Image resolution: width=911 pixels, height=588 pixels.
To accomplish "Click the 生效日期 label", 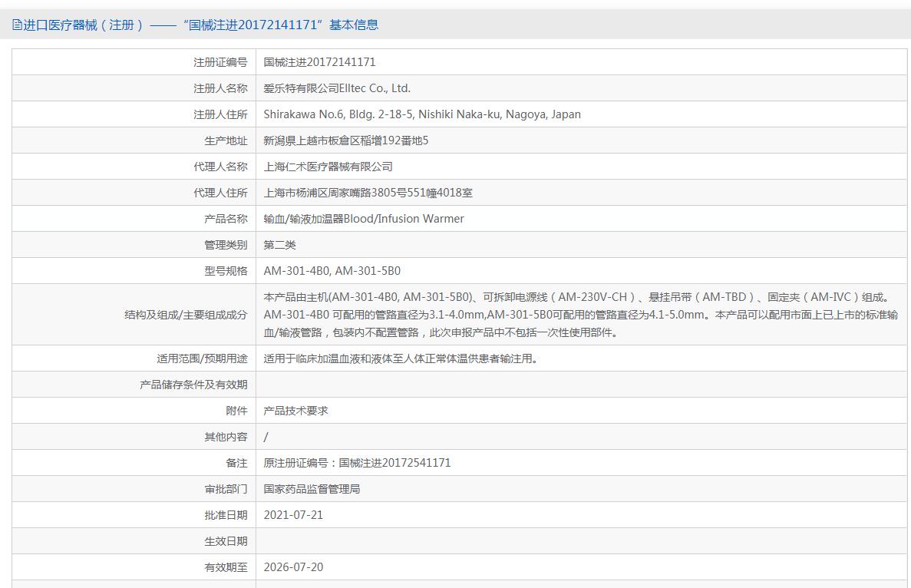I will [x=226, y=541].
